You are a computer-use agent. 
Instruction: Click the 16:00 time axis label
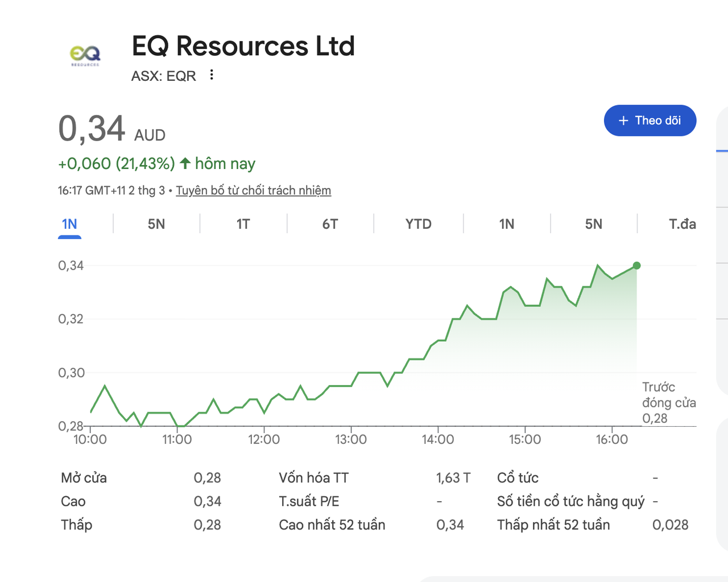point(612,439)
